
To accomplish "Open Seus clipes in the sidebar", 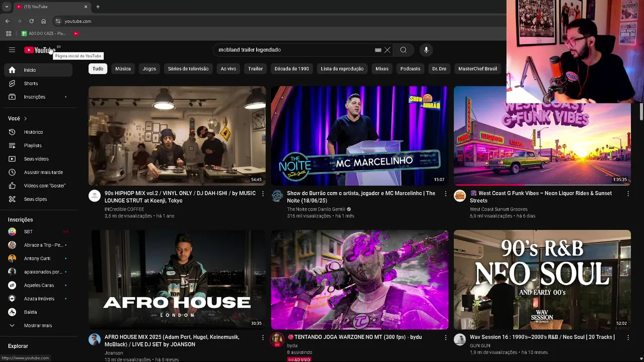I will [38, 199].
